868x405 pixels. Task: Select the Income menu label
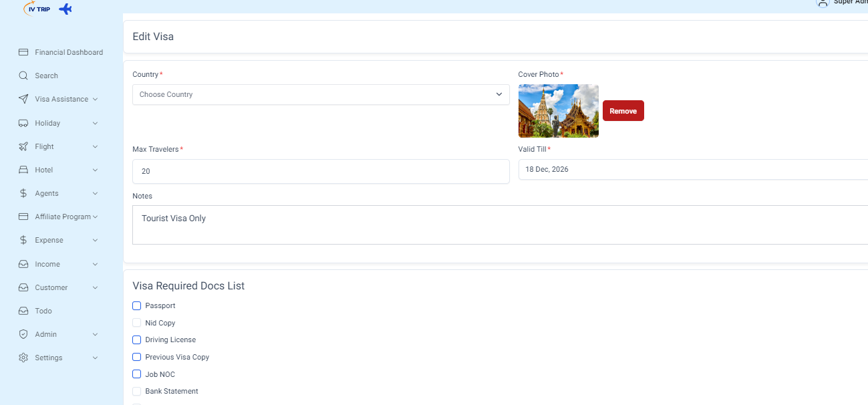47,264
